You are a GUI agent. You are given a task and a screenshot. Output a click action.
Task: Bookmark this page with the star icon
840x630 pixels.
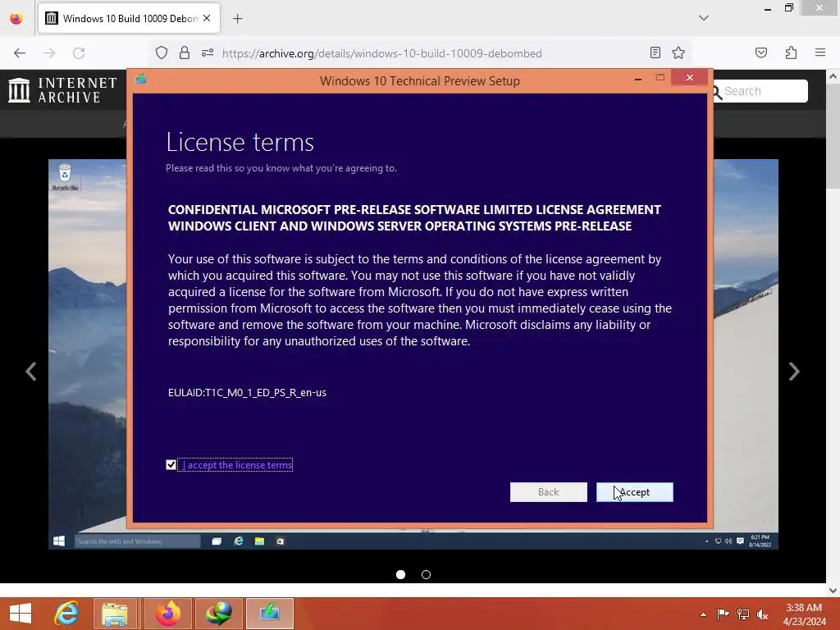(x=678, y=52)
